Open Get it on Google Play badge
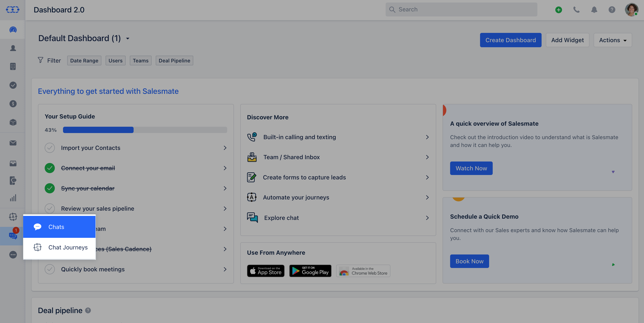This screenshot has width=644, height=323. (x=310, y=271)
